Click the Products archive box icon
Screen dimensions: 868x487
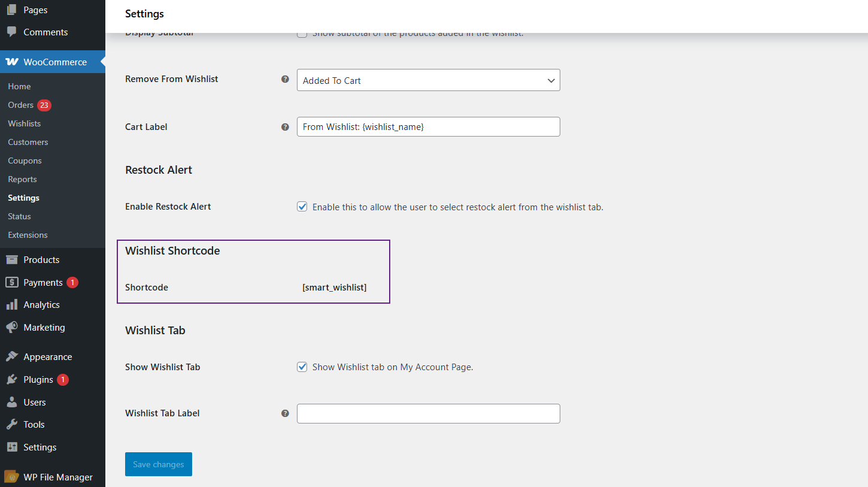point(12,259)
